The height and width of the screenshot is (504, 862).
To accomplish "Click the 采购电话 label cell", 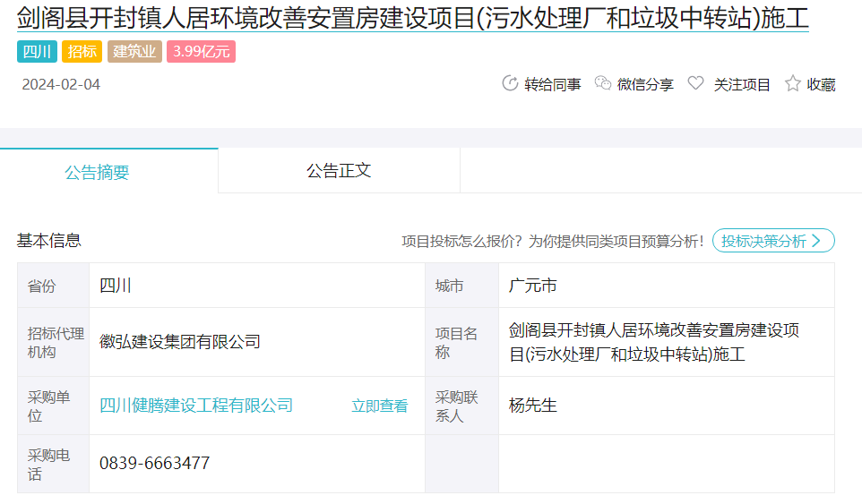I will click(x=54, y=464).
